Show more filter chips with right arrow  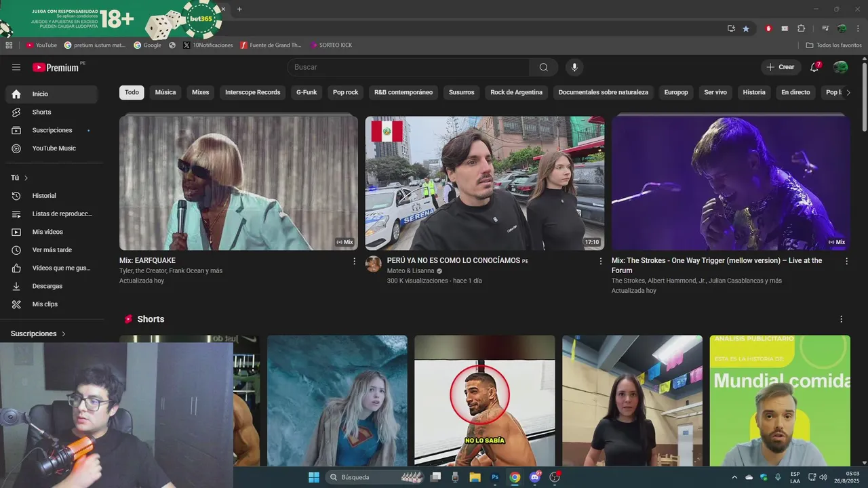[848, 93]
